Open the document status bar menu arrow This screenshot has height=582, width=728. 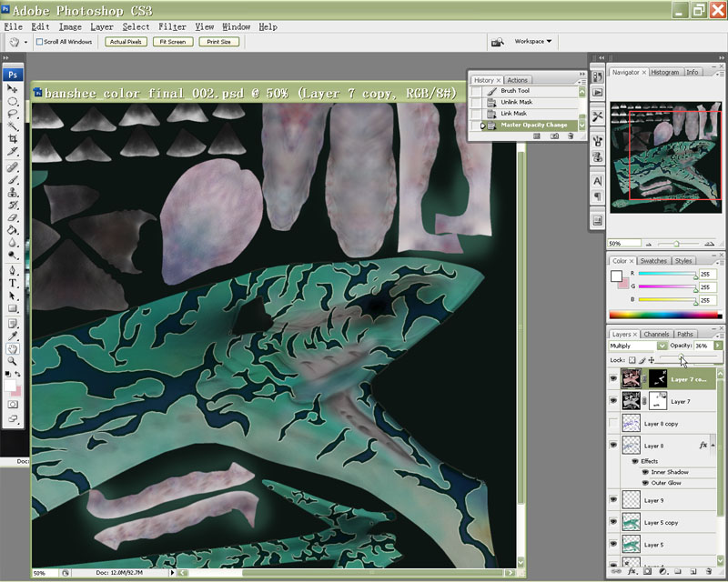click(172, 573)
